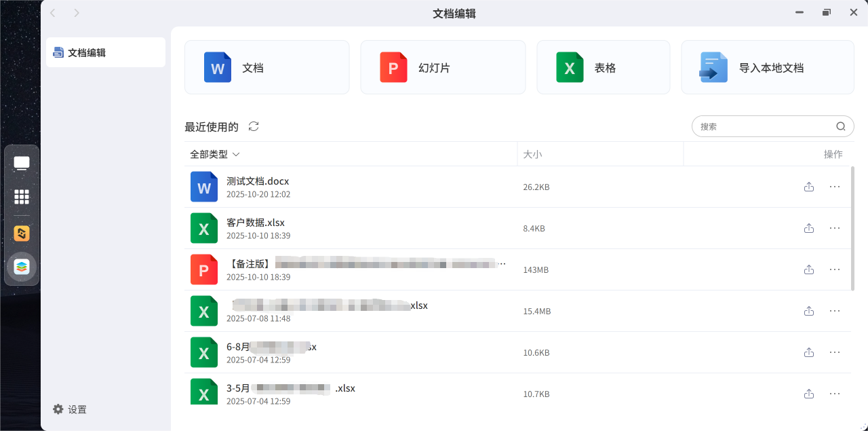Expand the 全部类型 file type filter
The height and width of the screenshot is (431, 868).
214,154
